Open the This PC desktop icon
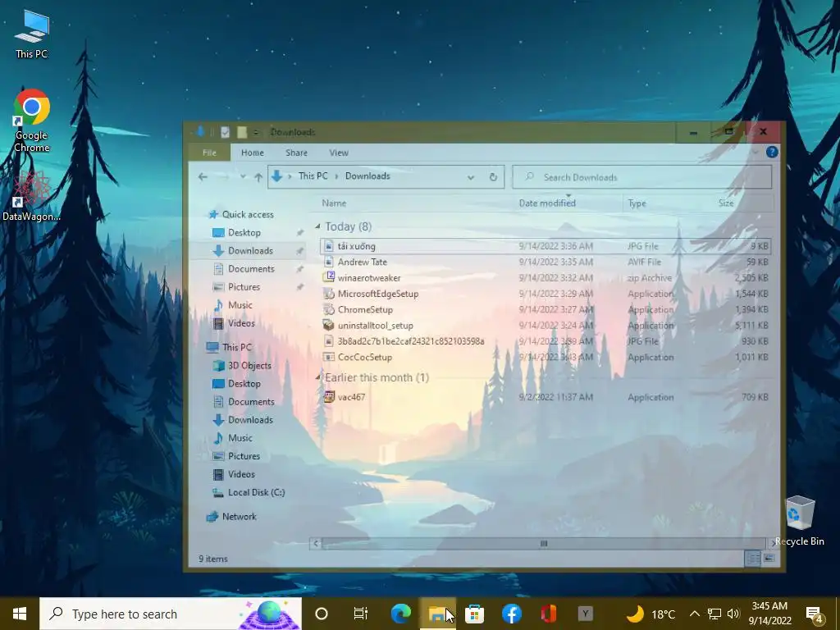 [x=32, y=34]
